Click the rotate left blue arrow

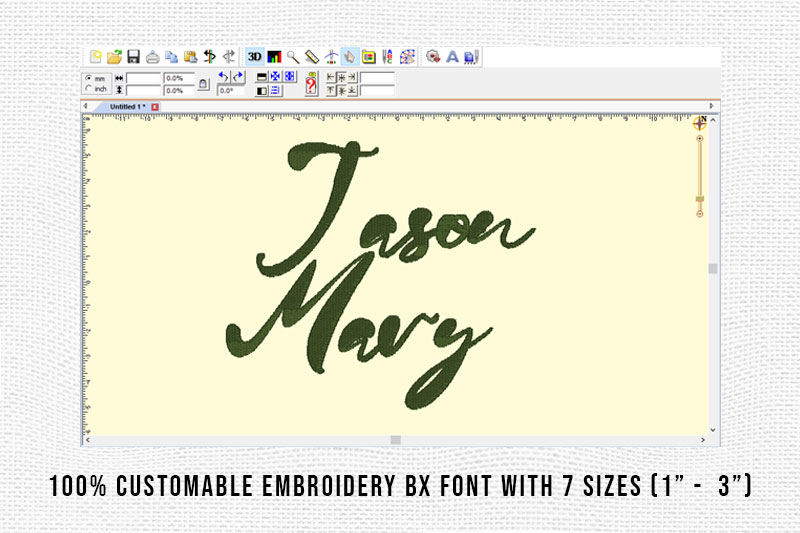pyautogui.click(x=223, y=77)
